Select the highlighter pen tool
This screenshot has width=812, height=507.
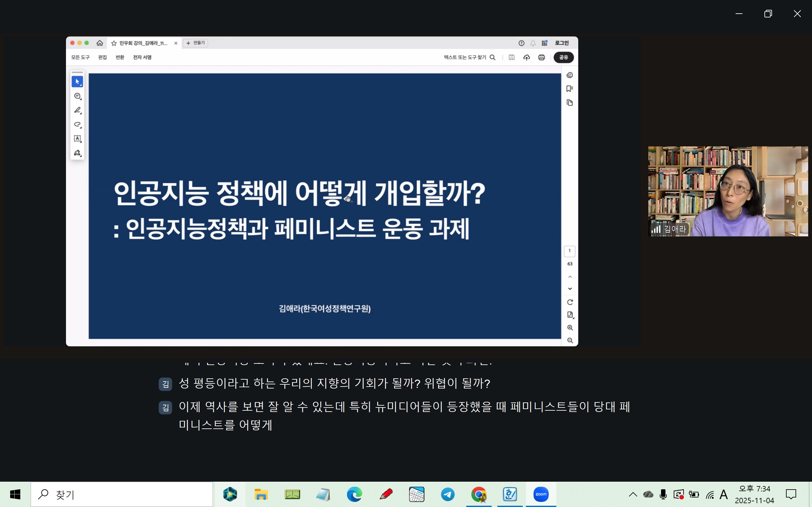[x=77, y=110]
